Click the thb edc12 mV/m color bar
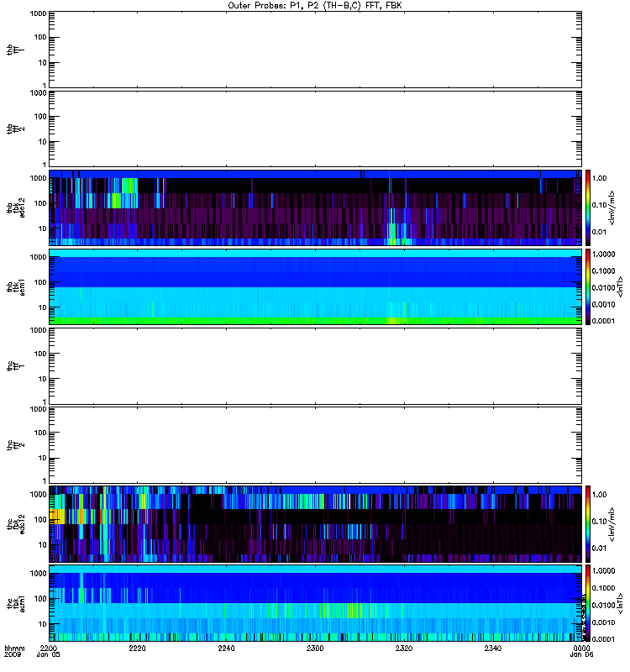The height and width of the screenshot is (672, 630). [x=588, y=207]
